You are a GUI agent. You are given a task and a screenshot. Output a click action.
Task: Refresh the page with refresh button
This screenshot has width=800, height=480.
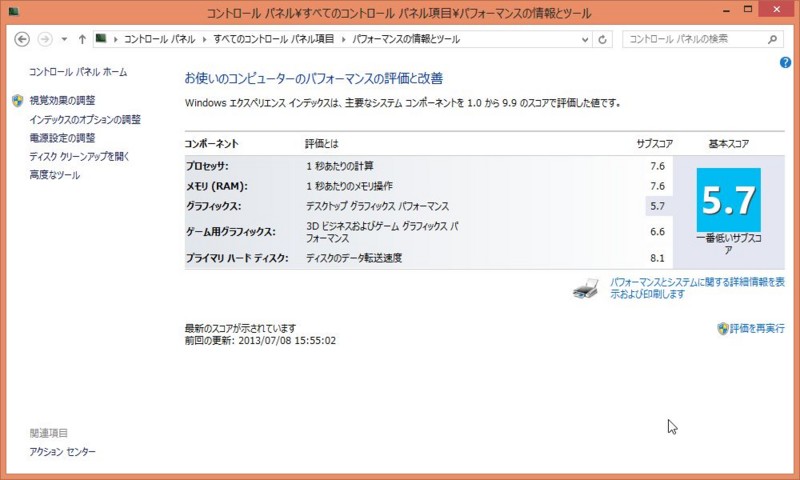coord(603,39)
